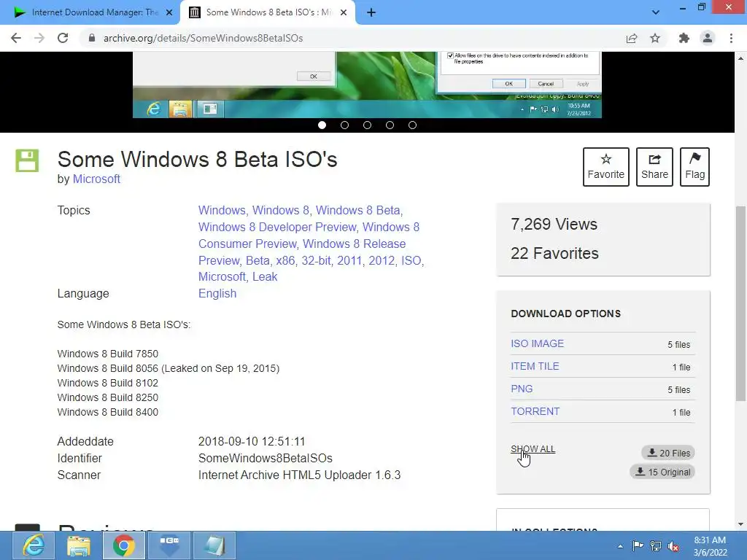
Task: Close the Internet Download Manager tab
Action: coord(169,13)
